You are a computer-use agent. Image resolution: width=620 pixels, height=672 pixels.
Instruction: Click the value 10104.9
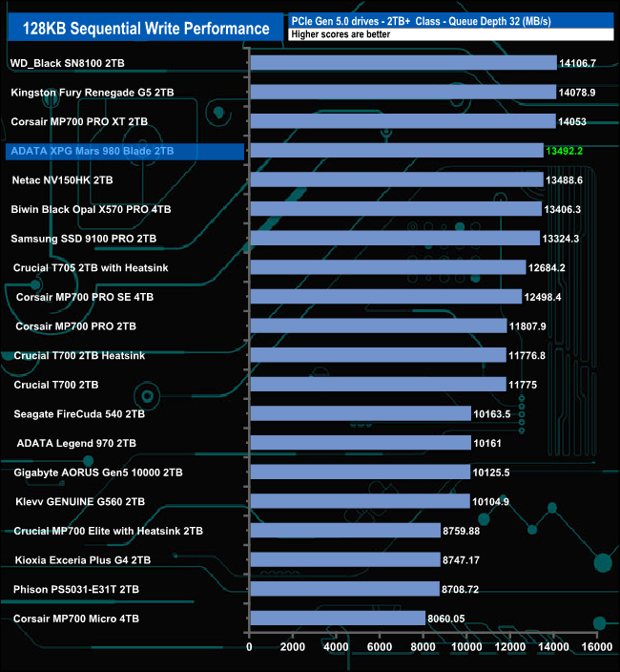(x=490, y=502)
